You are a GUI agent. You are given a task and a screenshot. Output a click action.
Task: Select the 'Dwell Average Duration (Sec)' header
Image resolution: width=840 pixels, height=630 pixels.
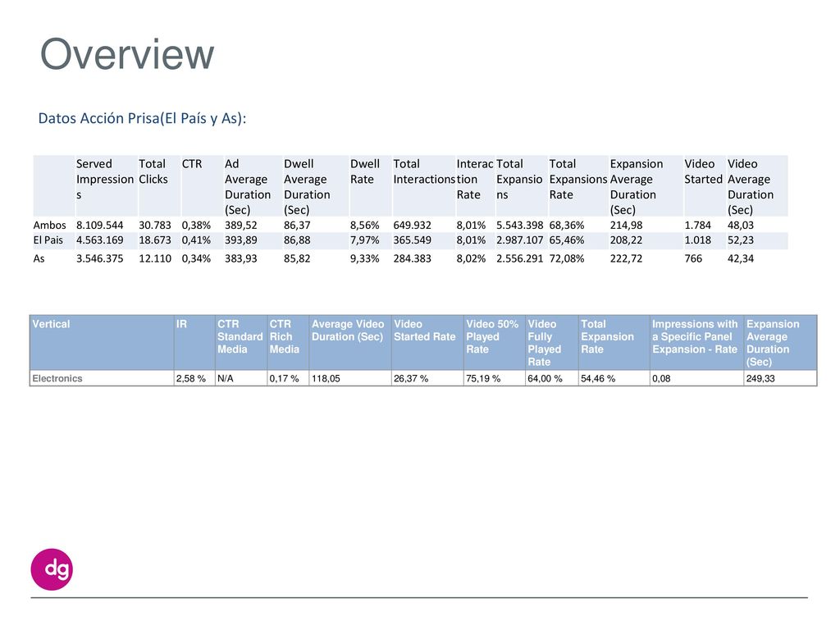click(307, 186)
